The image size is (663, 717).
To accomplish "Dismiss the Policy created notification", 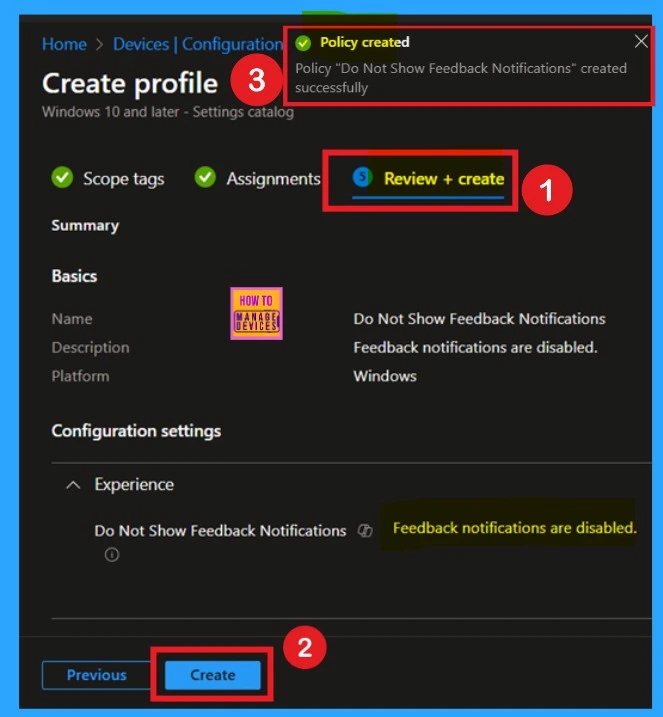I will [641, 42].
